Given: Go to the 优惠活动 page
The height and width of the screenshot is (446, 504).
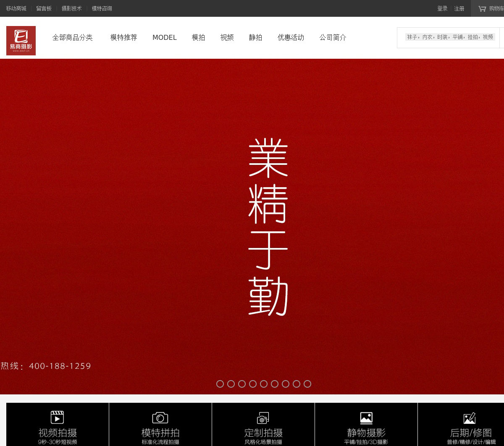Looking at the screenshot, I should tap(291, 37).
